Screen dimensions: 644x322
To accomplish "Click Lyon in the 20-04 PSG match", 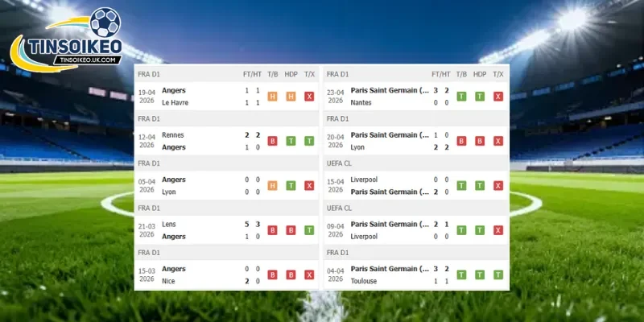I will [357, 147].
